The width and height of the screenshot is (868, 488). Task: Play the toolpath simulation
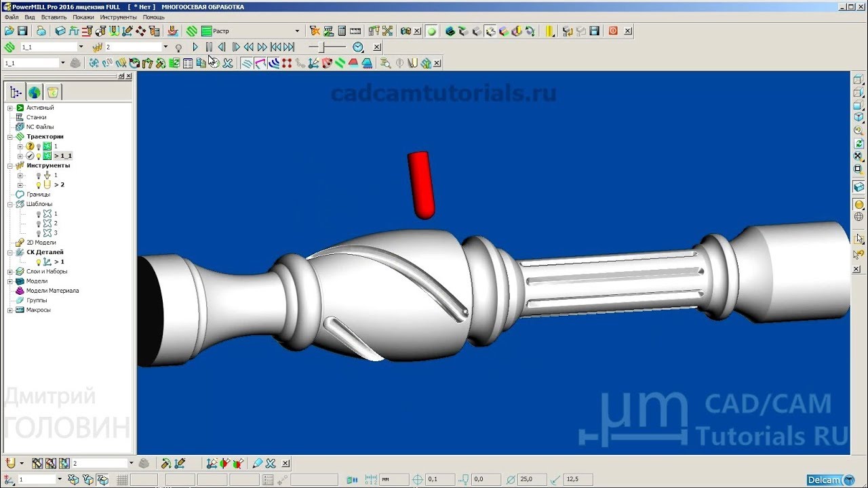coord(195,47)
